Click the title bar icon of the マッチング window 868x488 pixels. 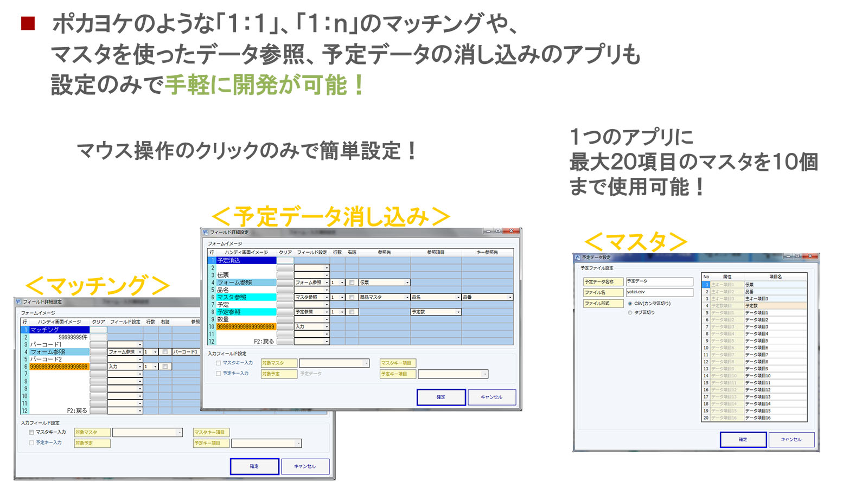[18, 301]
